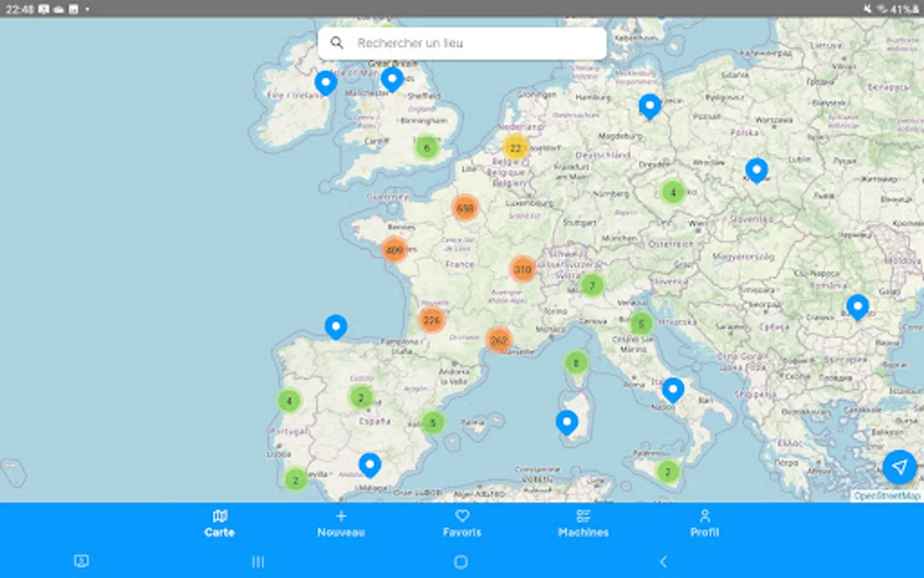Open the Favoris heart icon

click(x=462, y=516)
